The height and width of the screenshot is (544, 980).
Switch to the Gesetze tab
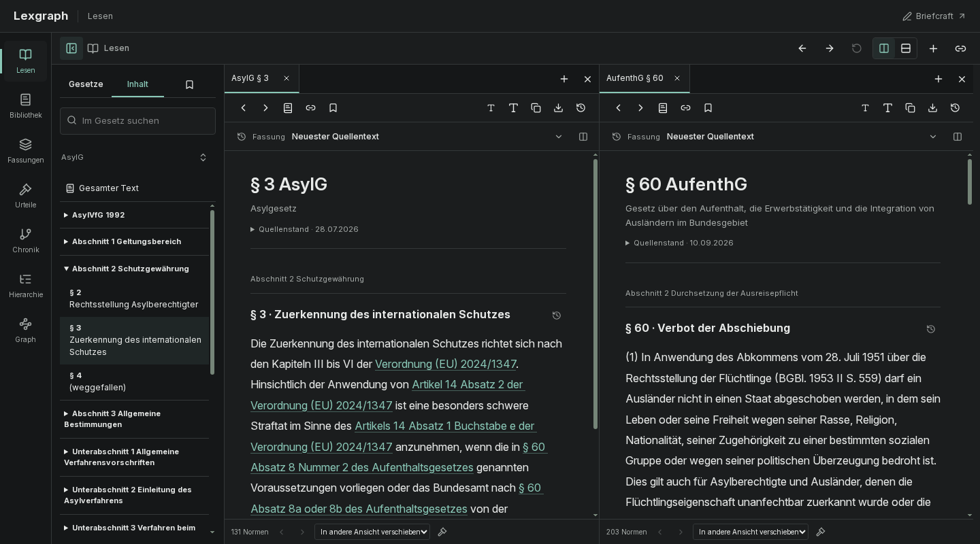[x=86, y=84]
